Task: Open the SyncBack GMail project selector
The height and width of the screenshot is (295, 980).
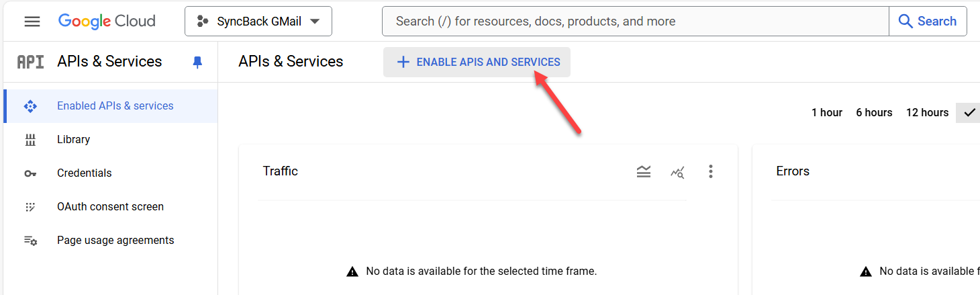Action: [258, 22]
